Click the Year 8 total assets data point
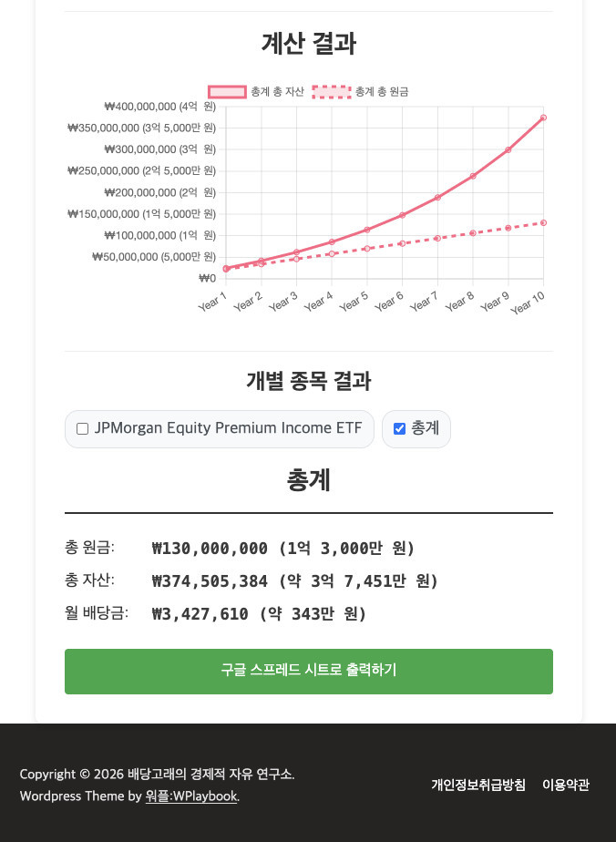This screenshot has height=842, width=616. pyautogui.click(x=473, y=176)
